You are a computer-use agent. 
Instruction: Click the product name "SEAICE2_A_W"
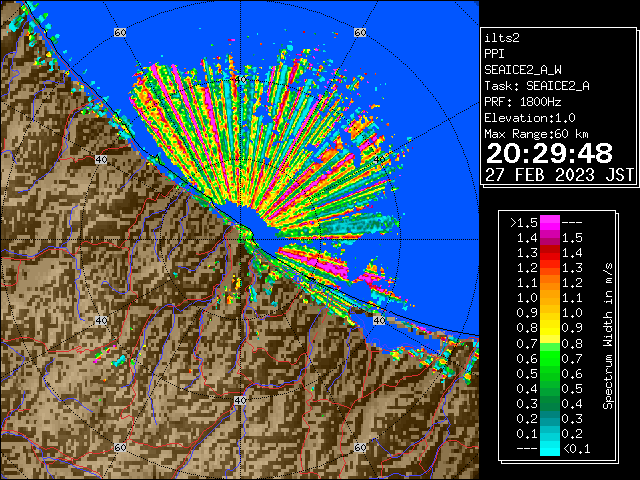[x=523, y=70]
